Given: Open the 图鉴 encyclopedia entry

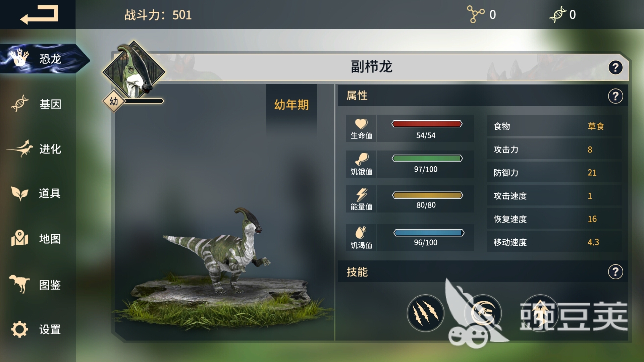Looking at the screenshot, I should (x=35, y=285).
